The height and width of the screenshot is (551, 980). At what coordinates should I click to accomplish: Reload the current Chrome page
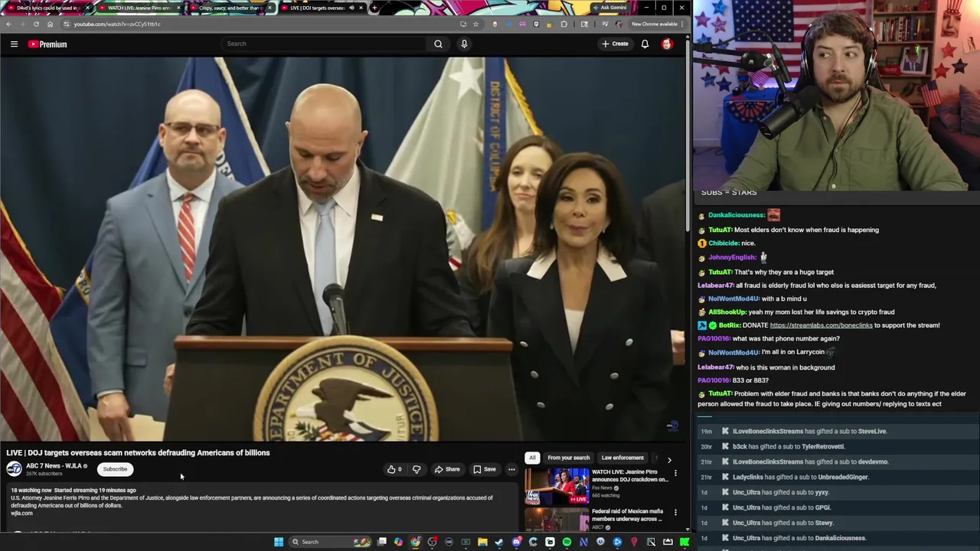coord(36,24)
